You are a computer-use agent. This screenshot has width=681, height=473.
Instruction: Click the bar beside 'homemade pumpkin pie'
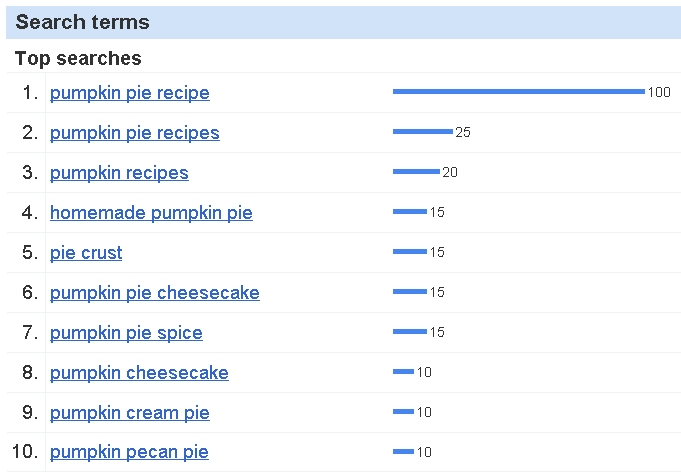410,211
